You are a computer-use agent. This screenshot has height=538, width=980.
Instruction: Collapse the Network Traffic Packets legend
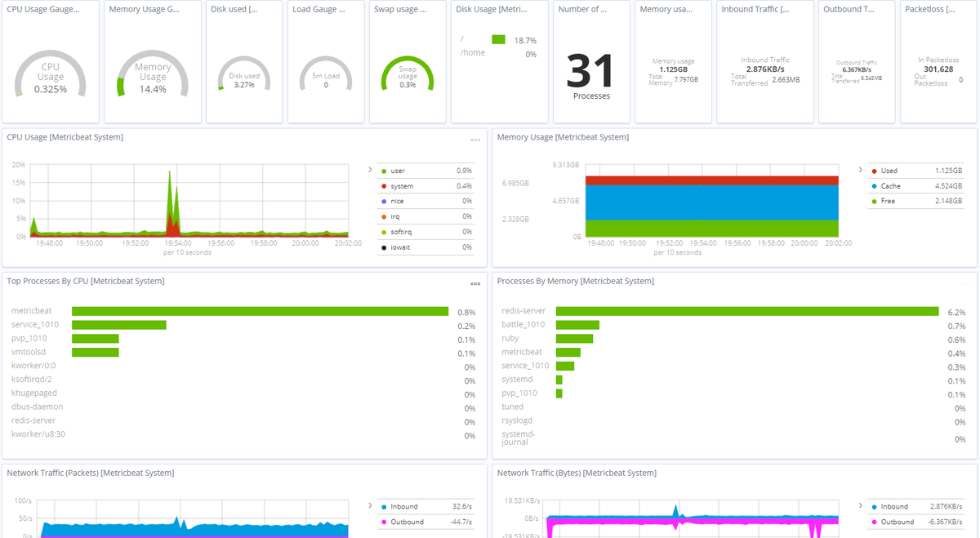(370, 506)
